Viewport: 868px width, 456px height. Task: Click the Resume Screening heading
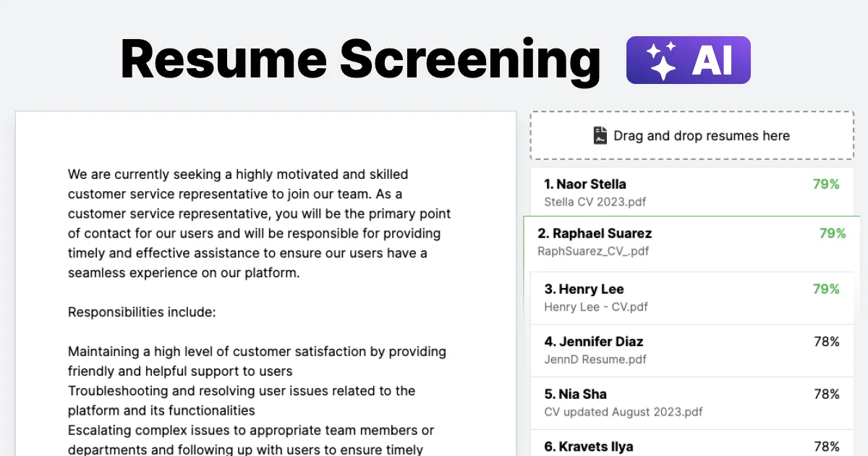coord(360,60)
